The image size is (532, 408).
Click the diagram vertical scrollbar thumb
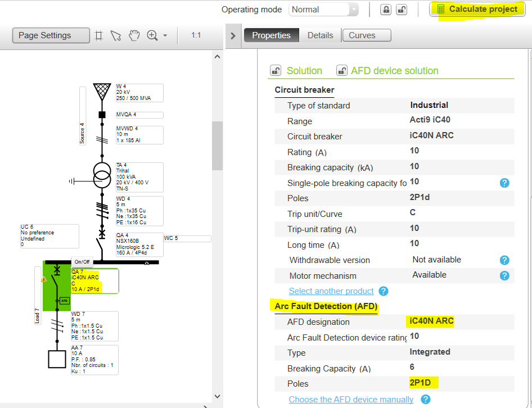(217, 146)
